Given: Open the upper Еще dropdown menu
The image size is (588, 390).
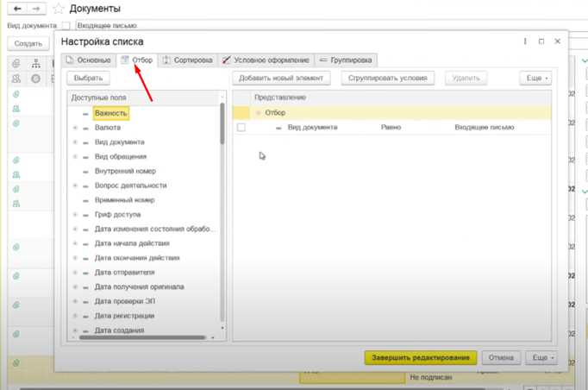Looking at the screenshot, I should (x=535, y=78).
